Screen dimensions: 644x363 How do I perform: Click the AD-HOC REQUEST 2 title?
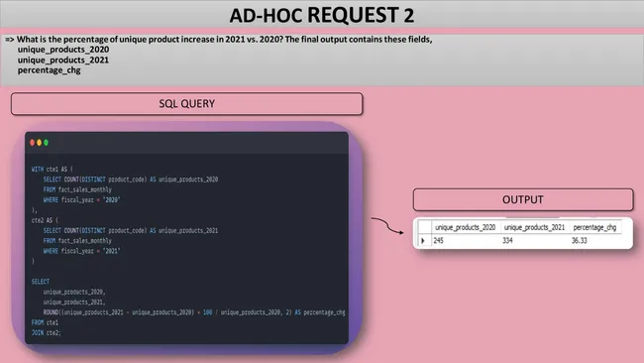[x=322, y=16]
